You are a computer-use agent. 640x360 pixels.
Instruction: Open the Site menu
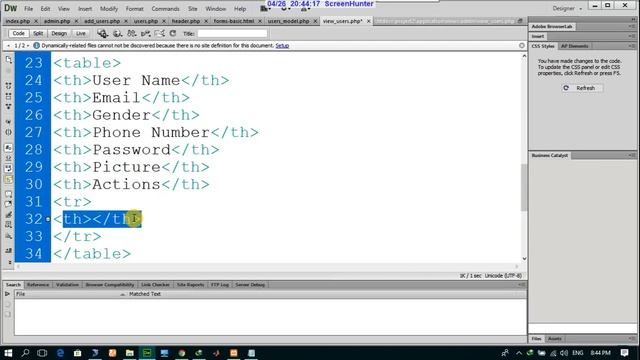193,9
